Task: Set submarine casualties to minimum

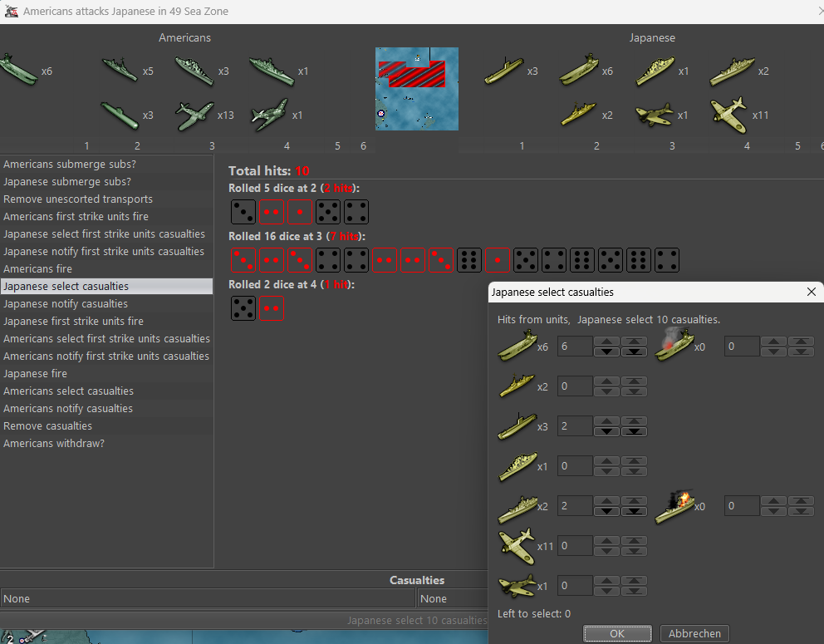Action: click(635, 431)
